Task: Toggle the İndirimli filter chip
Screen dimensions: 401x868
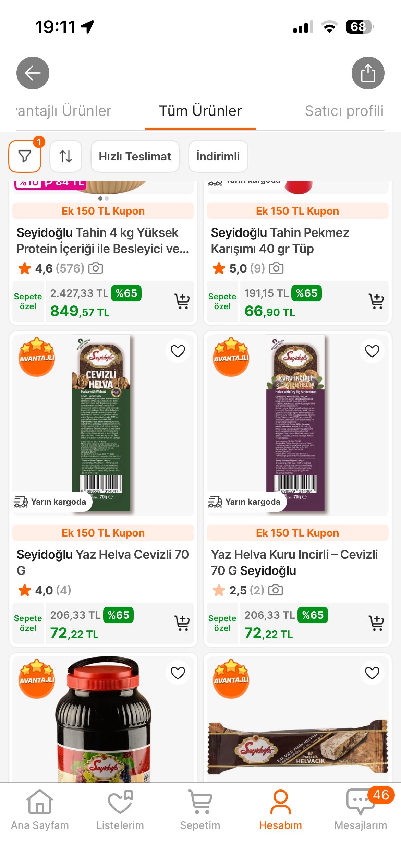Action: [x=218, y=156]
